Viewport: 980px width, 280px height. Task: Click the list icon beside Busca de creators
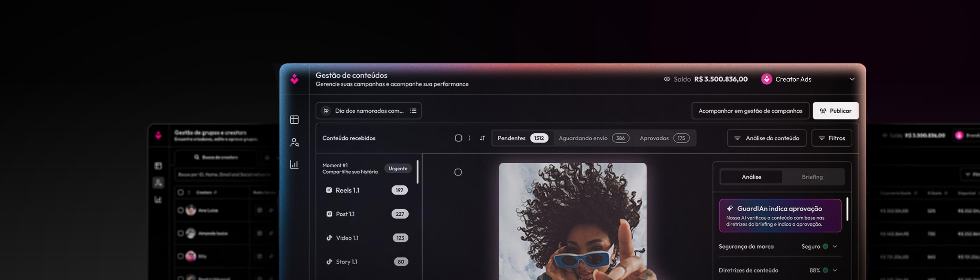click(x=267, y=158)
